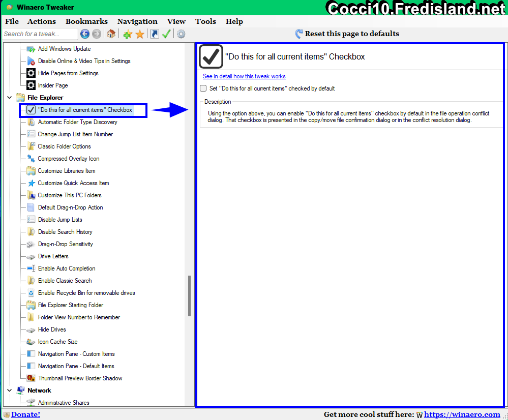Select 'Navigation Pane - Default Items' item
The height and width of the screenshot is (420, 508).
coord(76,366)
